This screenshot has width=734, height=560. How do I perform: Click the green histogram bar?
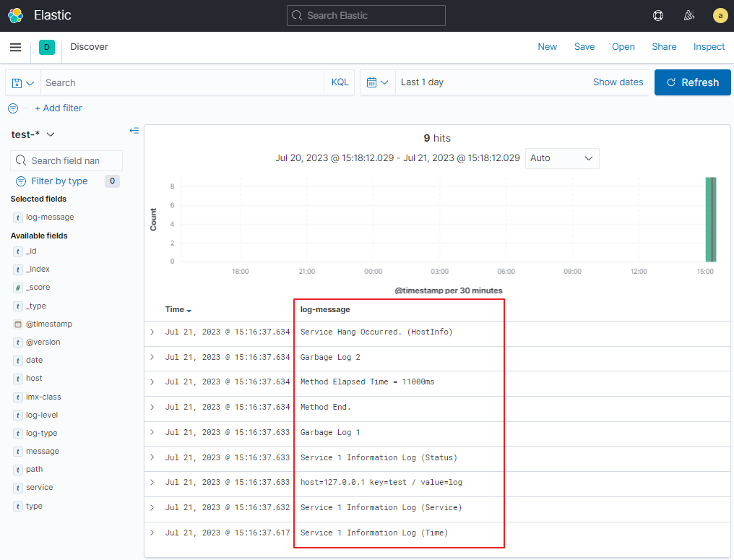tap(711, 220)
